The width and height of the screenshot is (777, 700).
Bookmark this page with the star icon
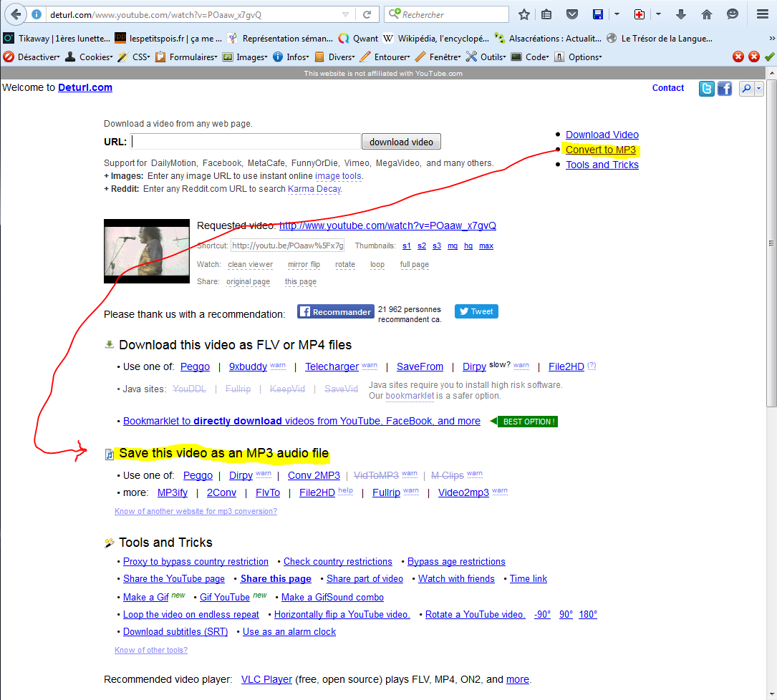pyautogui.click(x=524, y=14)
